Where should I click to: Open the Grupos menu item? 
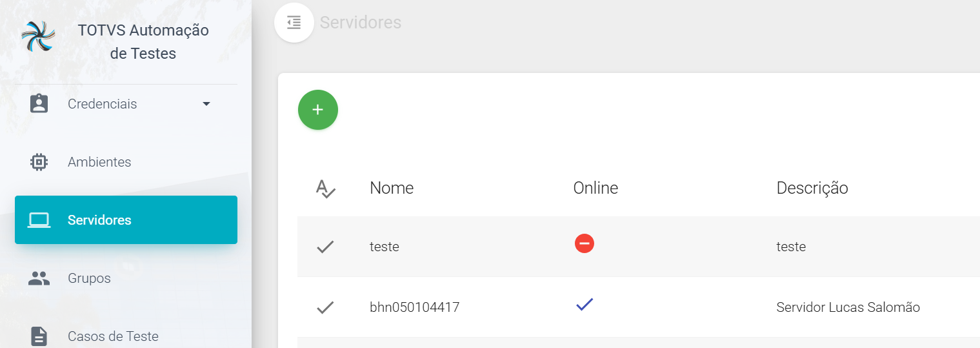(89, 278)
